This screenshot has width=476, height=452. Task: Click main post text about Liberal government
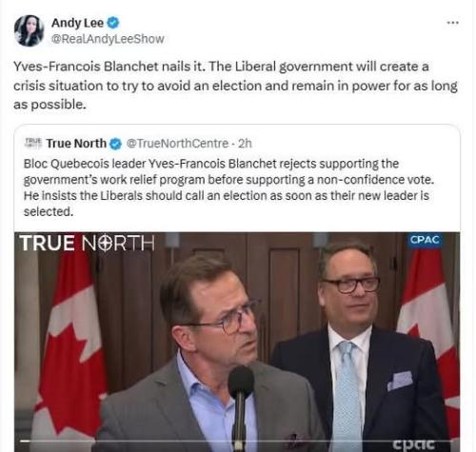[x=235, y=86]
